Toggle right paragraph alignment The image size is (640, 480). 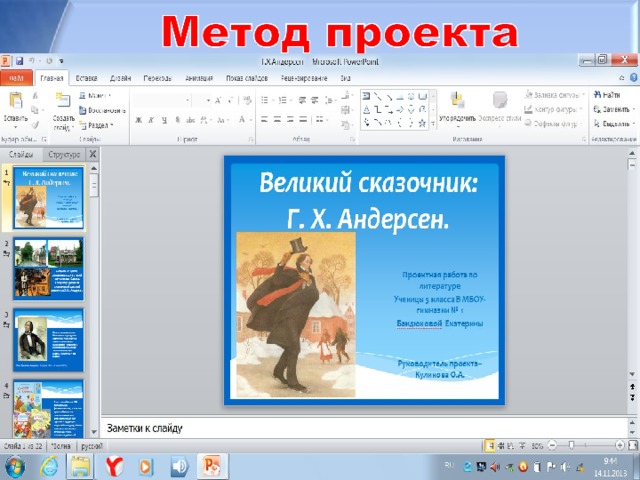[290, 119]
